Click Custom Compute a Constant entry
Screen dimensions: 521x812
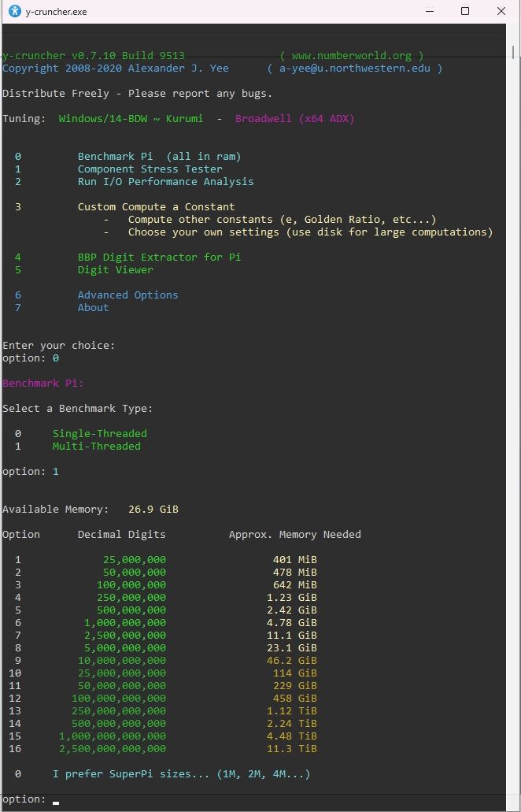click(x=156, y=207)
